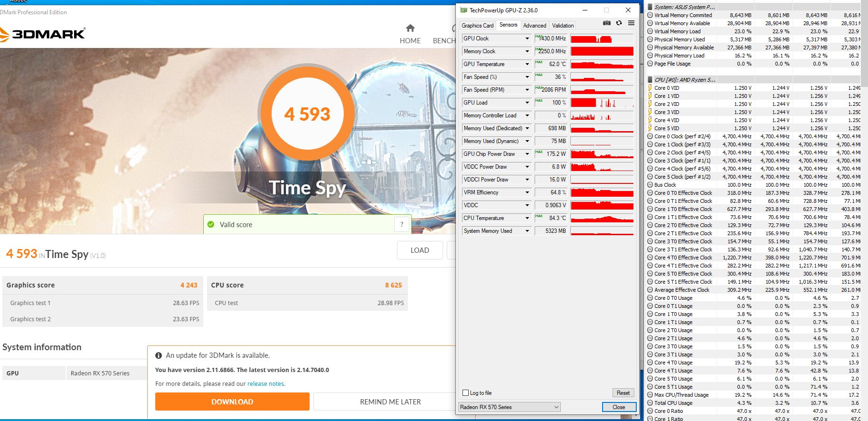Click the icon beside Page File Usage
The width and height of the screenshot is (868, 421).
[650, 64]
